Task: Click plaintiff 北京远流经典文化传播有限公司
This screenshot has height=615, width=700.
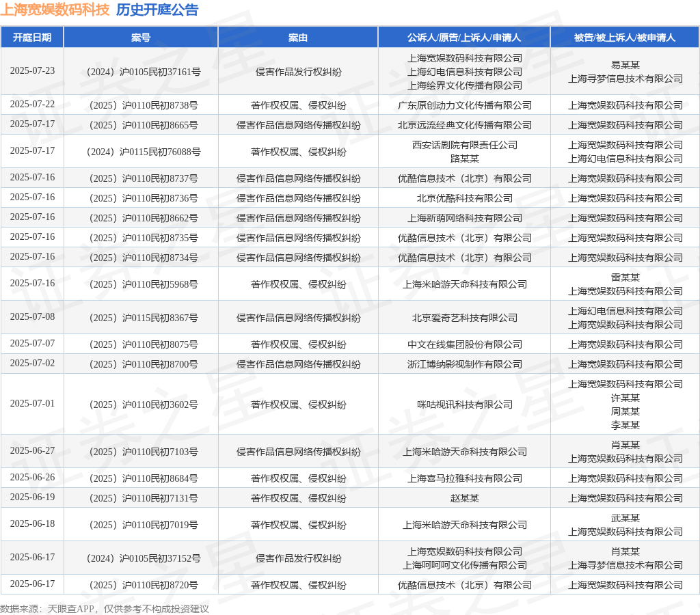Action: 464,125
